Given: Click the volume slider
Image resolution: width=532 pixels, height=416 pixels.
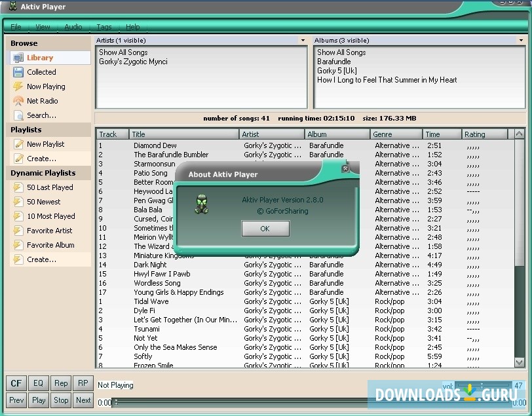Looking at the screenshot, I should tap(483, 385).
